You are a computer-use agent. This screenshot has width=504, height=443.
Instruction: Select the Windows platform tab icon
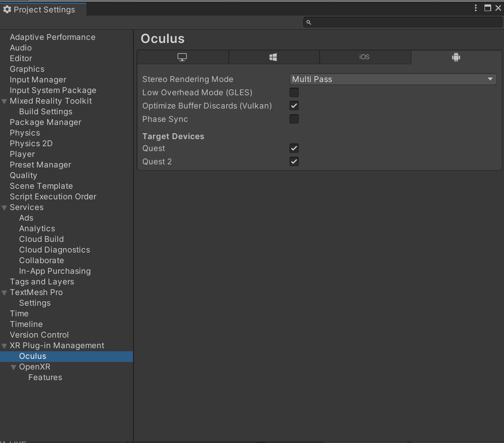coord(273,57)
